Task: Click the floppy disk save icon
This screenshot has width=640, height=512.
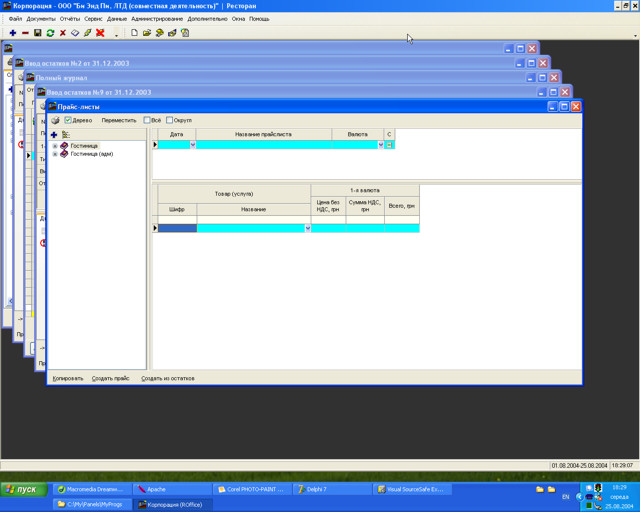Action: [x=38, y=33]
